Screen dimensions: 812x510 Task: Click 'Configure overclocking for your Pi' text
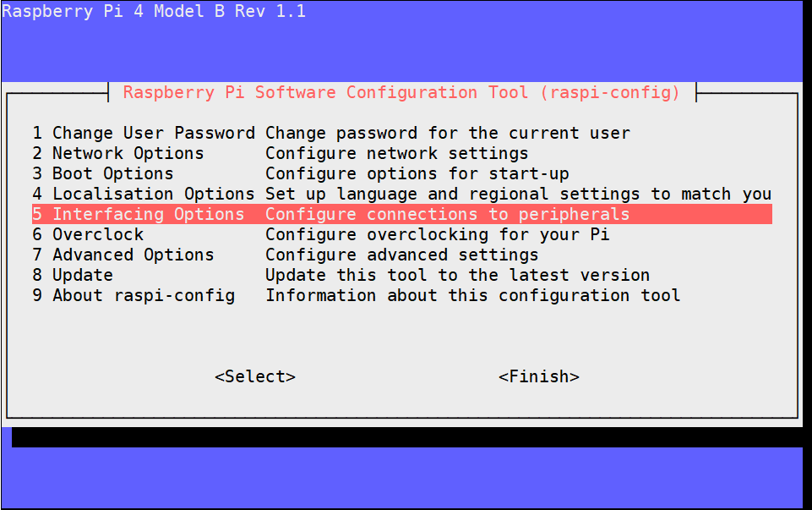tap(437, 235)
